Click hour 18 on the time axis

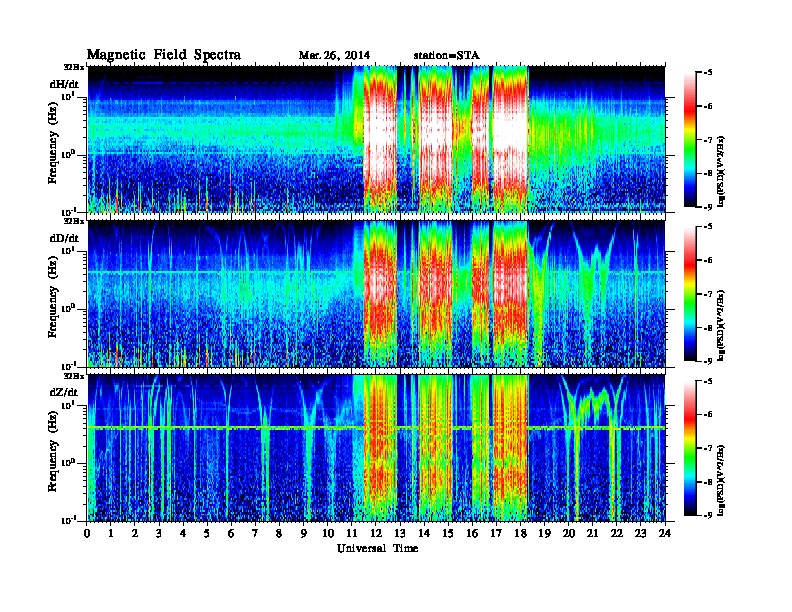coord(520,534)
